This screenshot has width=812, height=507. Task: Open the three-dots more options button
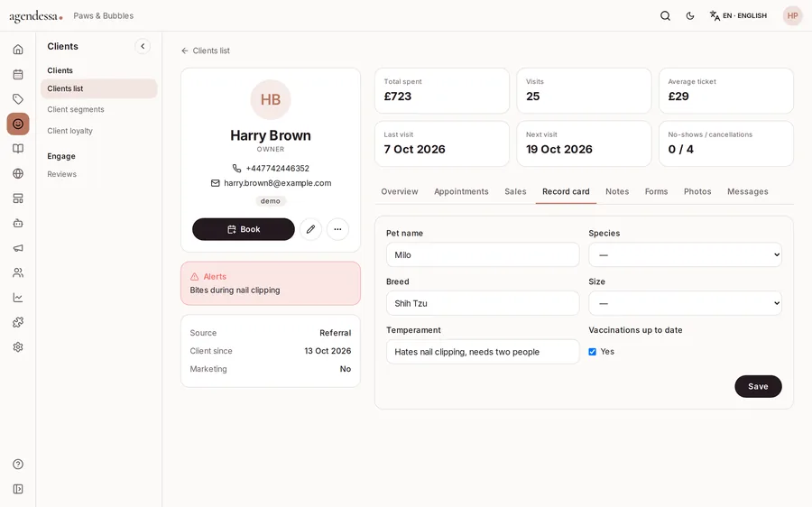pos(337,229)
